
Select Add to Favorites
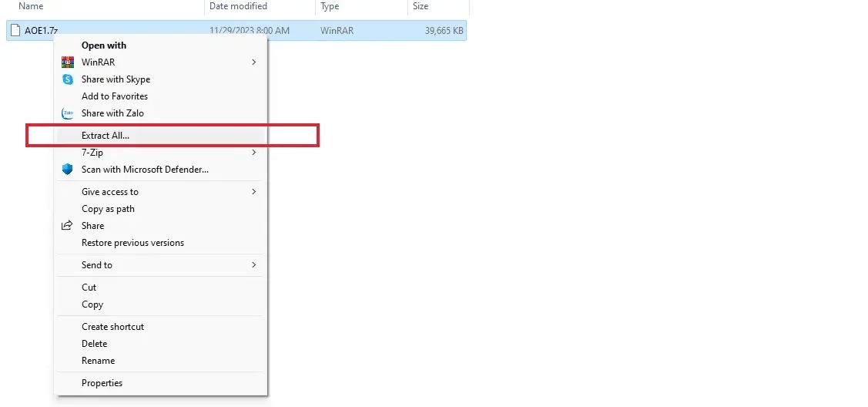click(x=114, y=96)
